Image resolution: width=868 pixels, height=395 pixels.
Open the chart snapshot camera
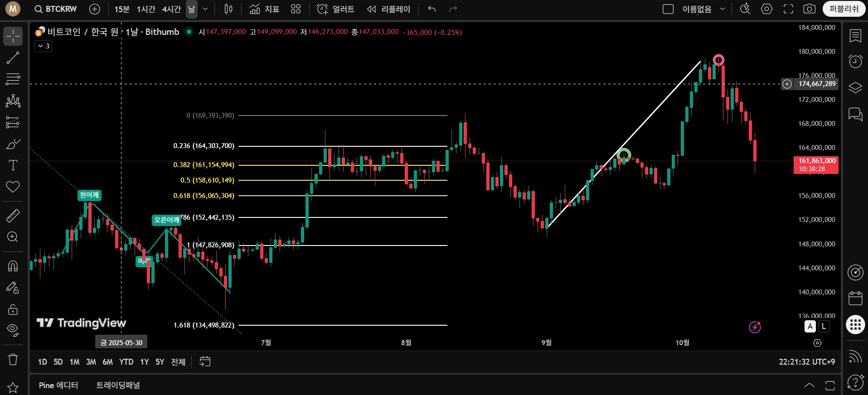tap(810, 9)
